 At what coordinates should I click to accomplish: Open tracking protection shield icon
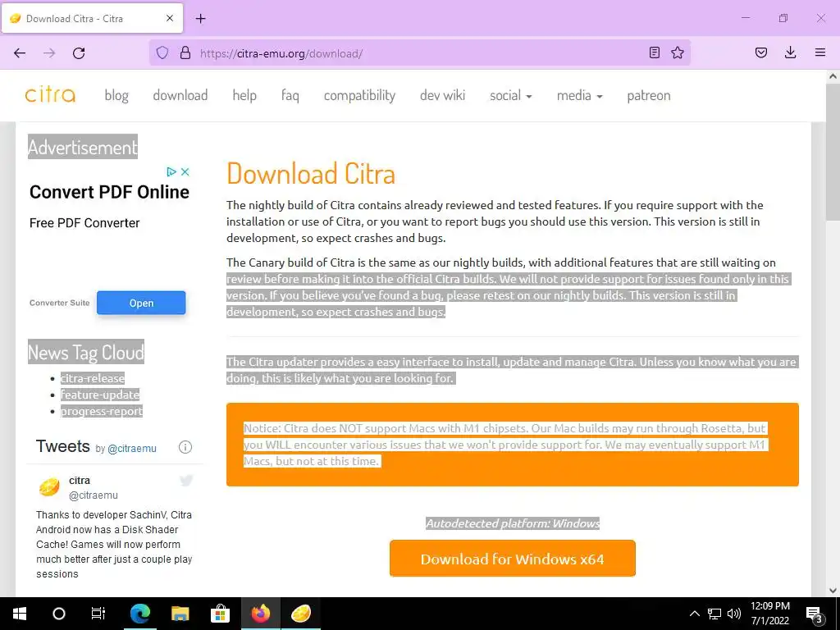(162, 53)
